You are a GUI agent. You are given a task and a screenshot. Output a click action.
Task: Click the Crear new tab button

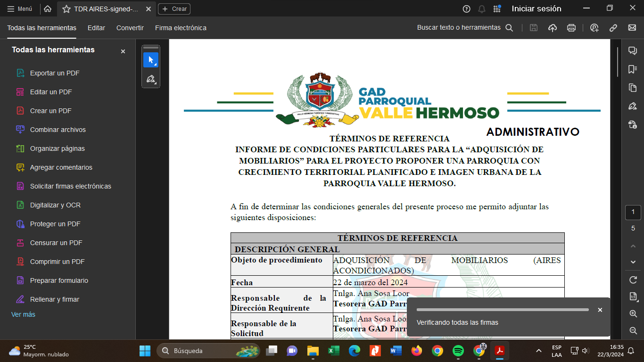tap(174, 9)
